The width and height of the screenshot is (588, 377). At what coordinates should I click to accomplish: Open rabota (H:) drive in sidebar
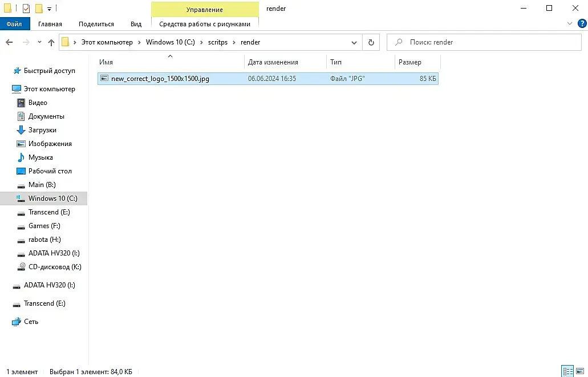click(x=43, y=240)
